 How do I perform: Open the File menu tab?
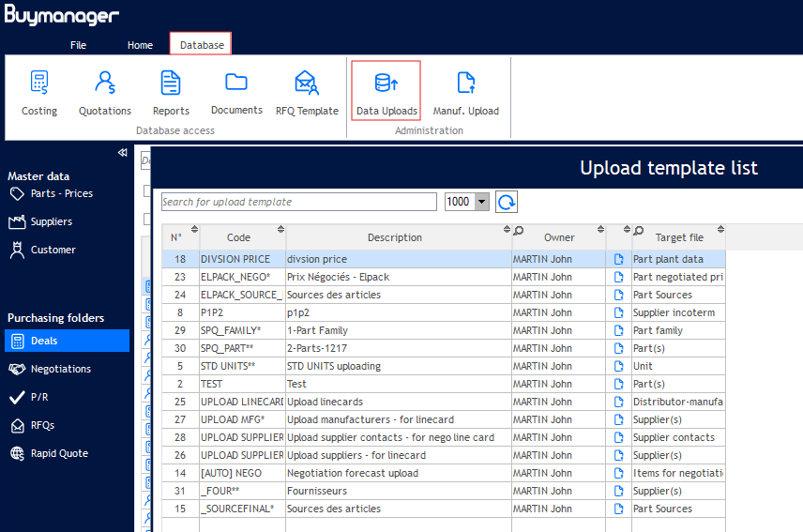(79, 45)
